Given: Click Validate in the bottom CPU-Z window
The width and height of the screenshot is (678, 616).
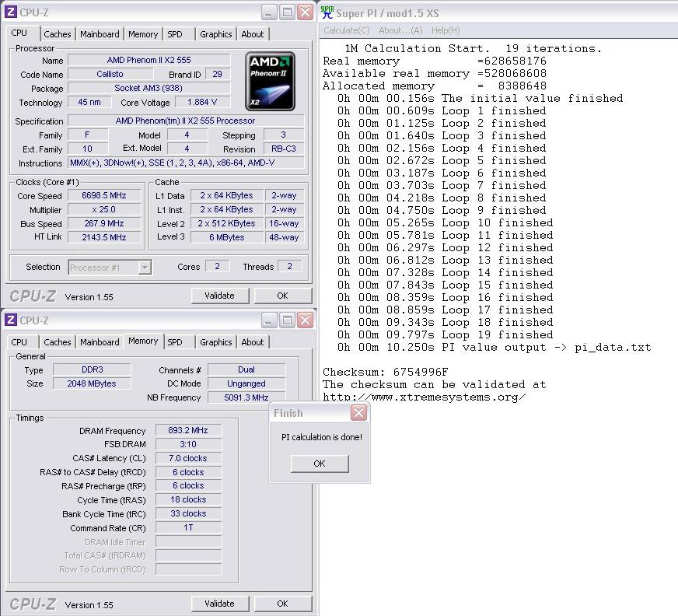Looking at the screenshot, I should click(220, 604).
